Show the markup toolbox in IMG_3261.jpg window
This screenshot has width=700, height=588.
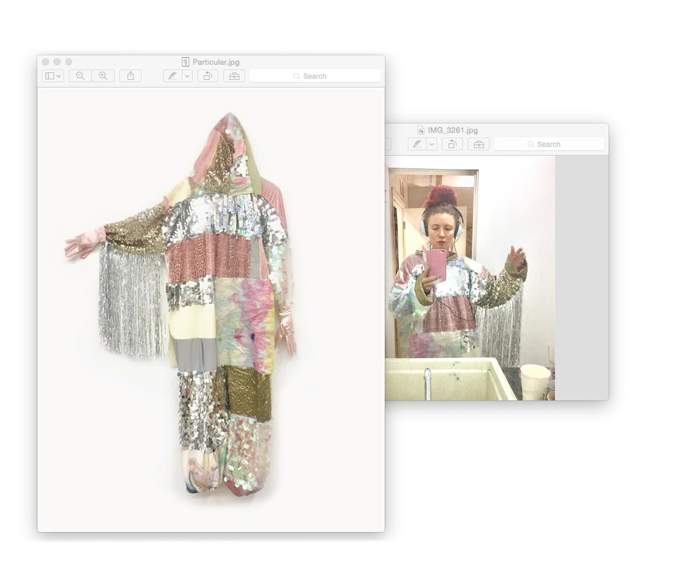(x=478, y=144)
